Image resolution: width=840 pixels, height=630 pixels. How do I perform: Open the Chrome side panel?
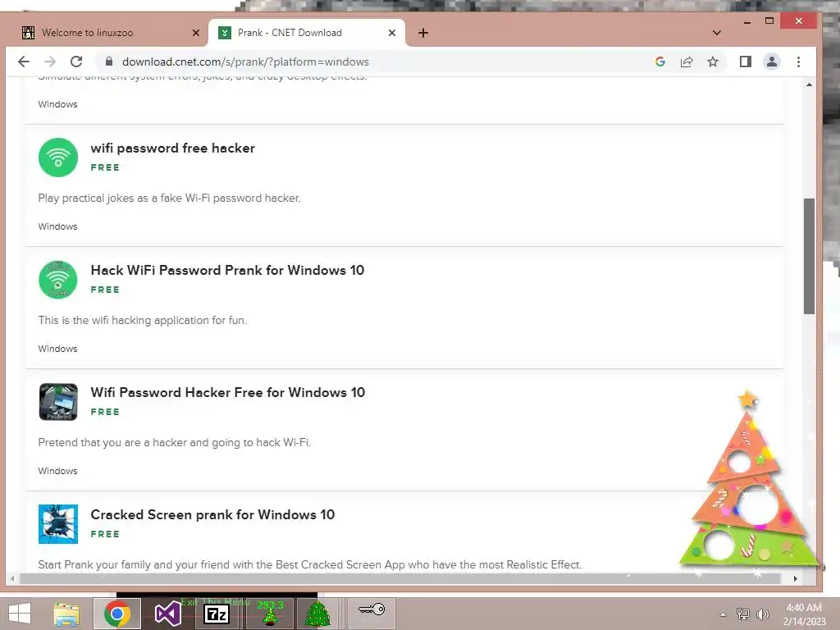point(745,62)
